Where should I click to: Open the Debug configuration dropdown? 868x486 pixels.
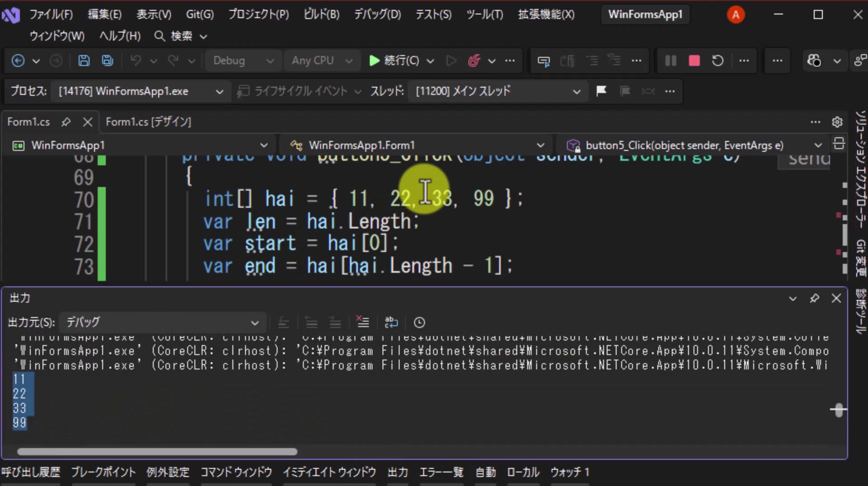[x=243, y=61]
